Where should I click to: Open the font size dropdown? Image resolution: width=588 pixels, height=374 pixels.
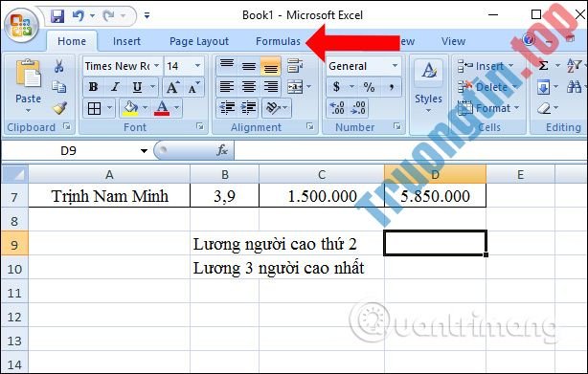[197, 66]
